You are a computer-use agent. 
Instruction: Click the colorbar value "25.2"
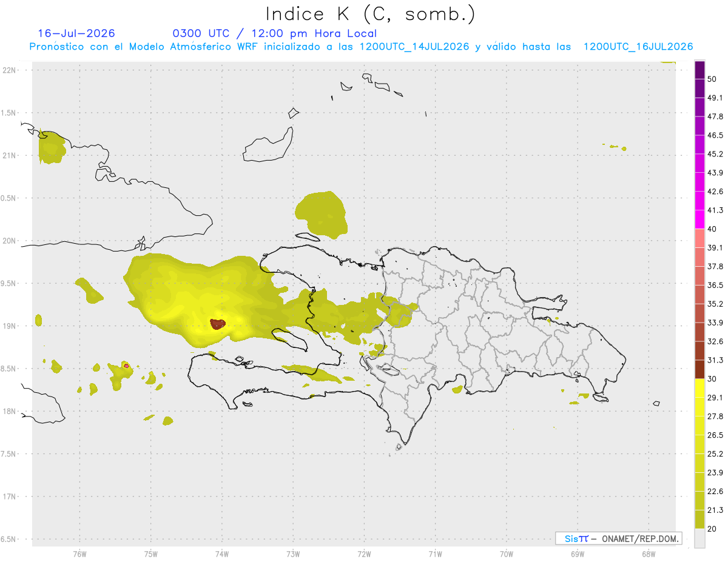click(x=715, y=454)
